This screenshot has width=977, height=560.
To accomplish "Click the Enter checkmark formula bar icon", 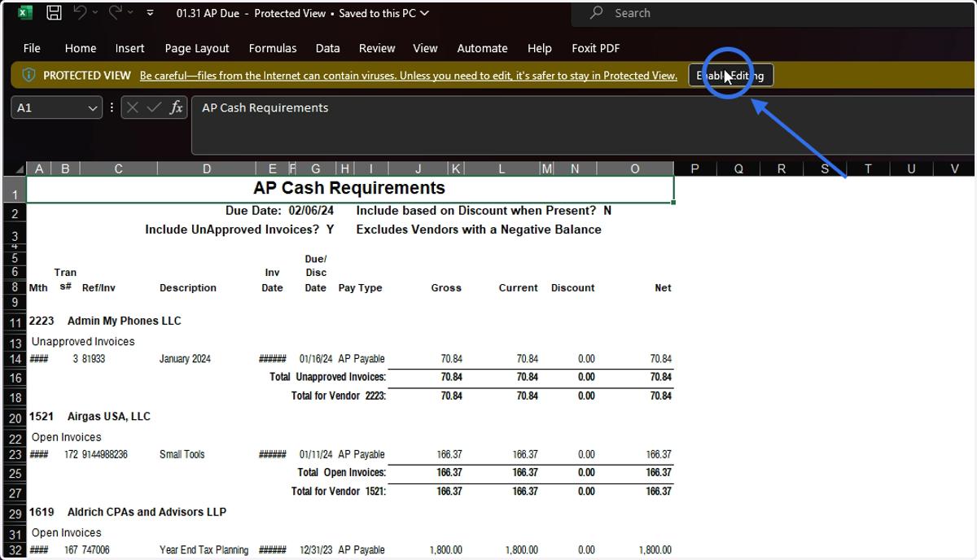I will coord(154,107).
